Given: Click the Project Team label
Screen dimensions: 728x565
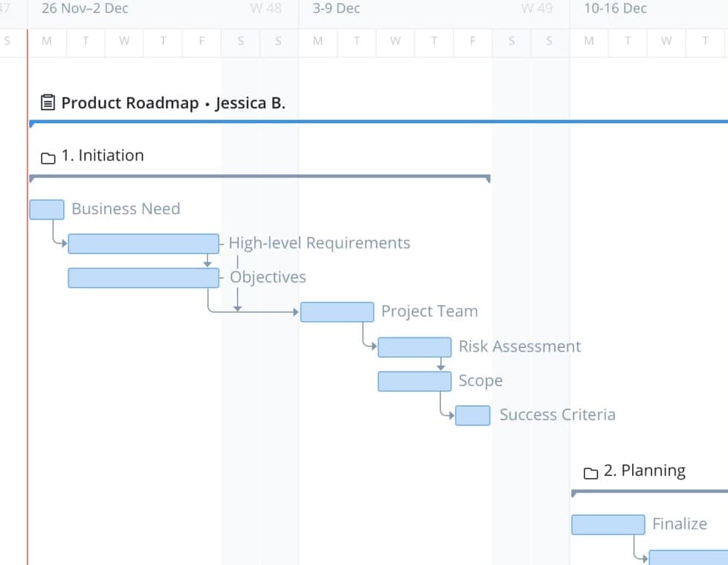Looking at the screenshot, I should click(430, 311).
